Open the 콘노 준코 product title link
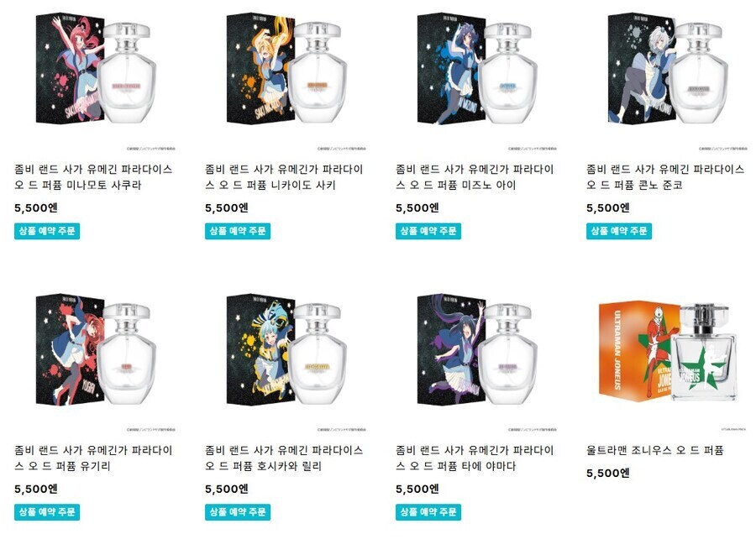The height and width of the screenshot is (550, 756). (665, 177)
